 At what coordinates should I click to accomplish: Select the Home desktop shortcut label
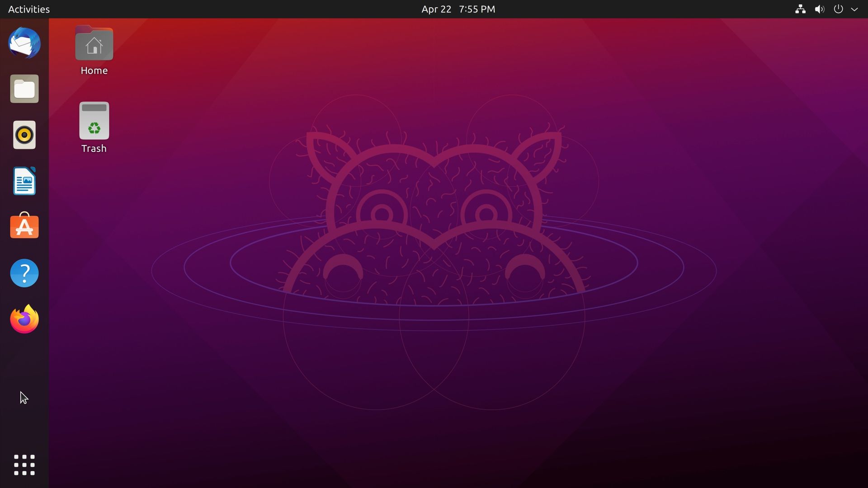coord(94,70)
